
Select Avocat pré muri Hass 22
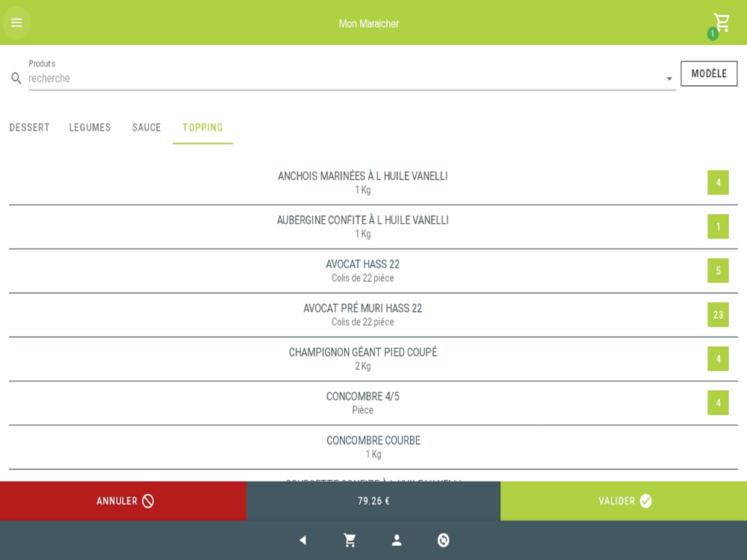pos(373,315)
